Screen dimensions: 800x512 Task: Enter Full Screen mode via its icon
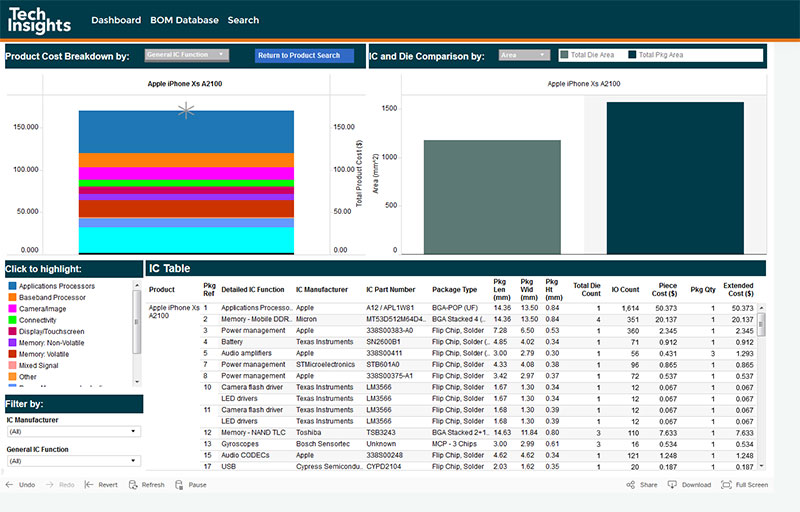[x=726, y=484]
